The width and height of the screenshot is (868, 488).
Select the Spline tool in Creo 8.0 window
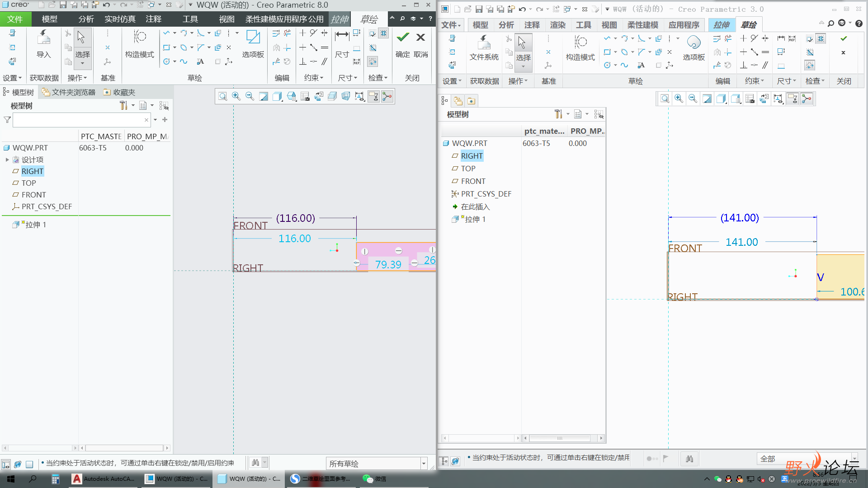coord(184,61)
